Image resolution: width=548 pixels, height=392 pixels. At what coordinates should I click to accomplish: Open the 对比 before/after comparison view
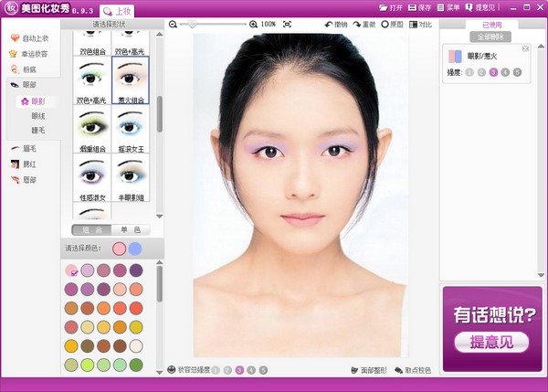pyautogui.click(x=420, y=25)
